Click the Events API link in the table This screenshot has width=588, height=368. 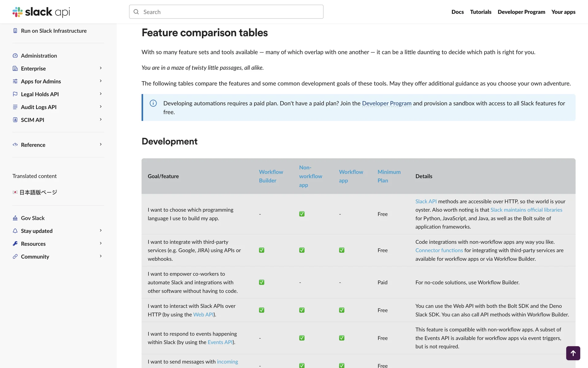click(x=220, y=342)
